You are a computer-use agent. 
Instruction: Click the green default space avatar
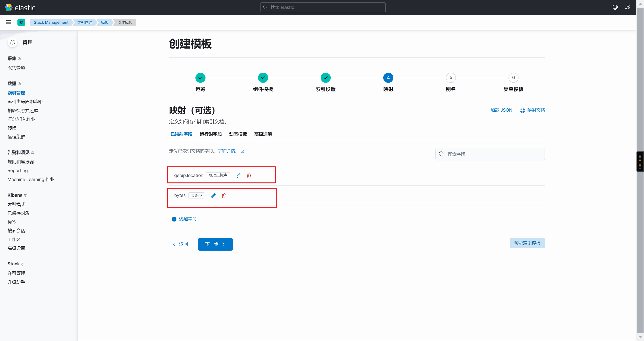[x=21, y=22]
